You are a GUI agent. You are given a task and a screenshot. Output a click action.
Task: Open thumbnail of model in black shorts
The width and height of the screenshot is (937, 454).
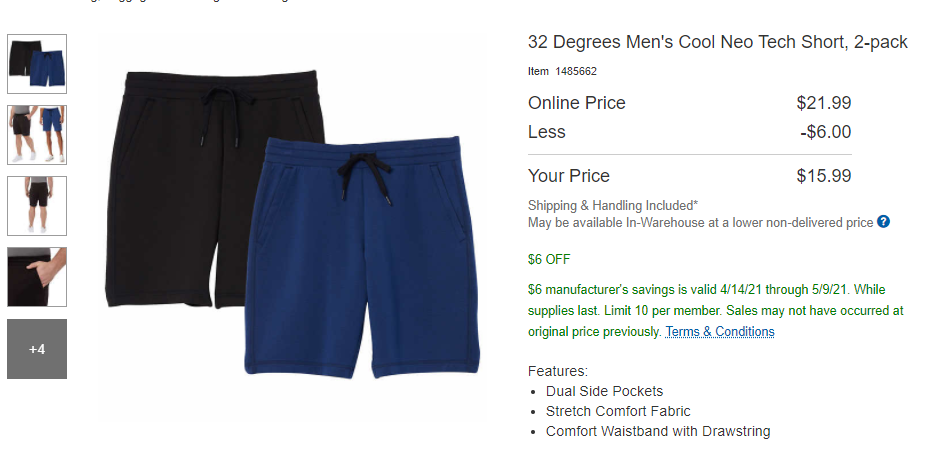pos(37,206)
